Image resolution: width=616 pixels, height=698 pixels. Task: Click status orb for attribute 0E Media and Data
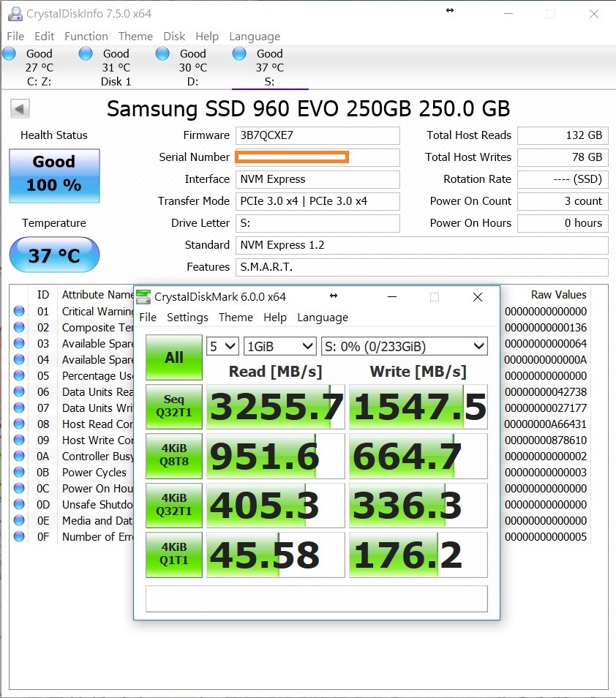pyautogui.click(x=19, y=520)
